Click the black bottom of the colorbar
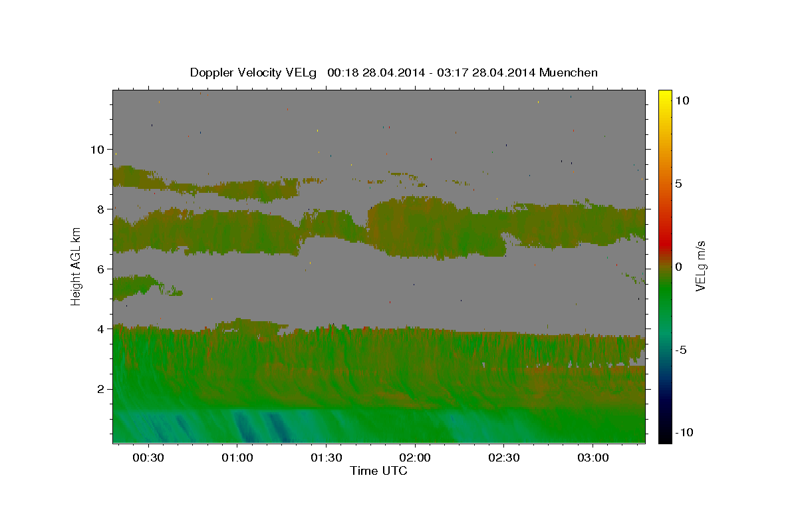The image size is (798, 532). pos(665,438)
